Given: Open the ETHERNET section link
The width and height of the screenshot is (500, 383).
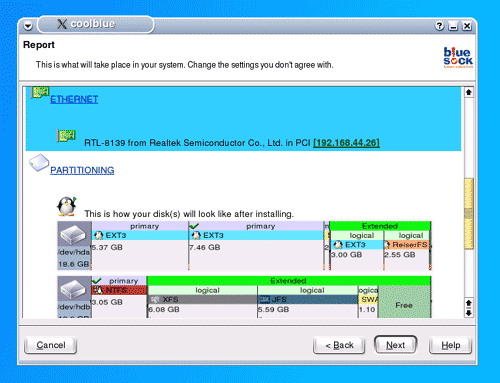Looking at the screenshot, I should (x=74, y=99).
